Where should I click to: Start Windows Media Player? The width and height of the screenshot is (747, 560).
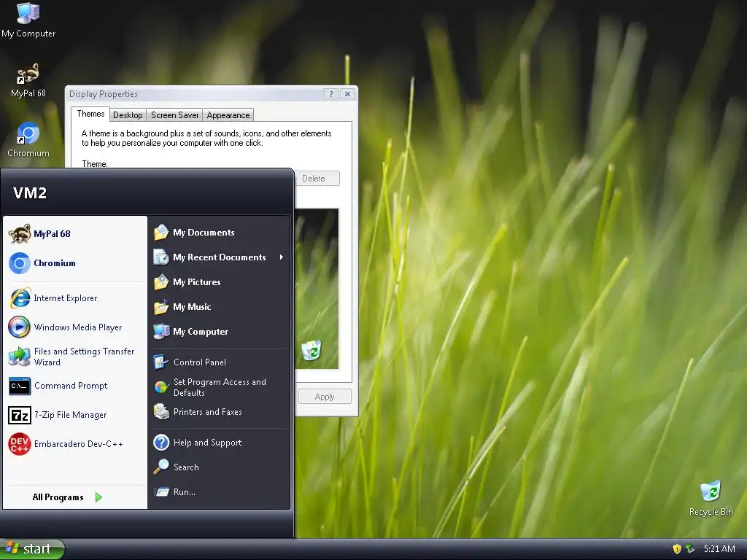pyautogui.click(x=75, y=327)
